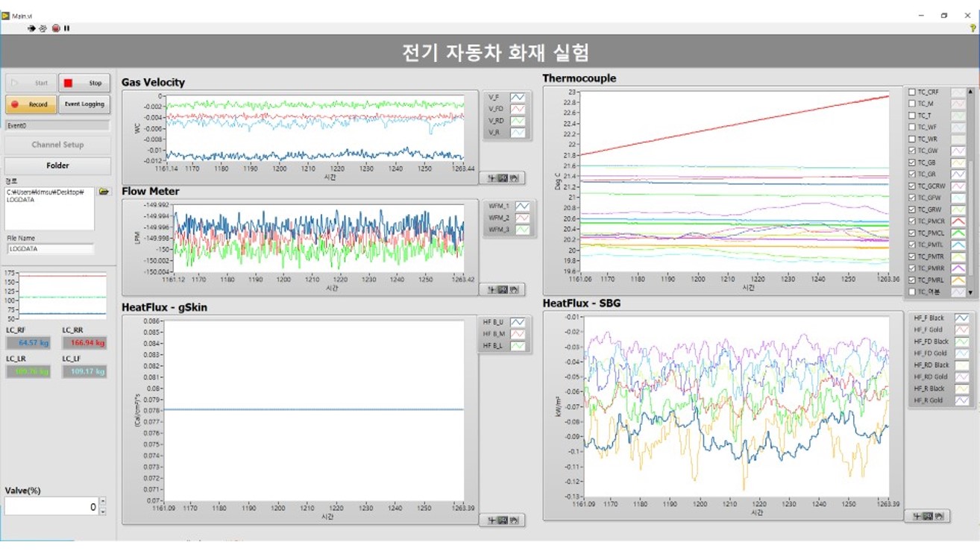The width and height of the screenshot is (980, 551).
Task: Click the Stop button
Action: [84, 83]
